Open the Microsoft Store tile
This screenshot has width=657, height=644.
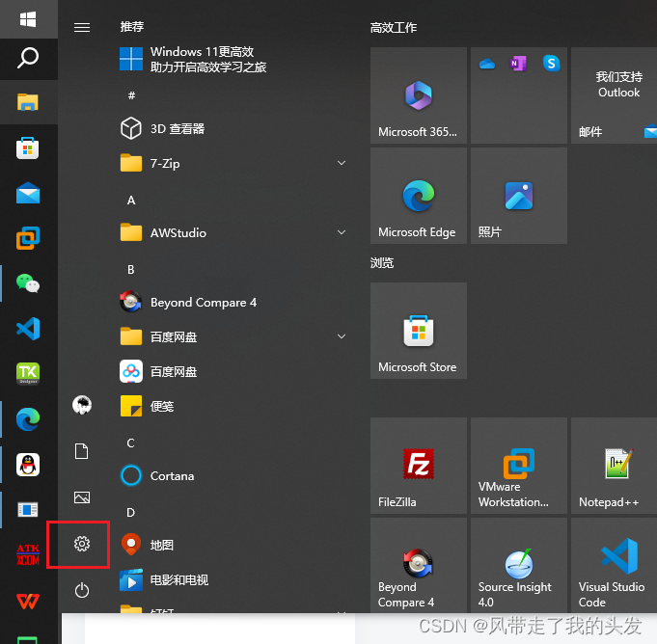pyautogui.click(x=419, y=331)
